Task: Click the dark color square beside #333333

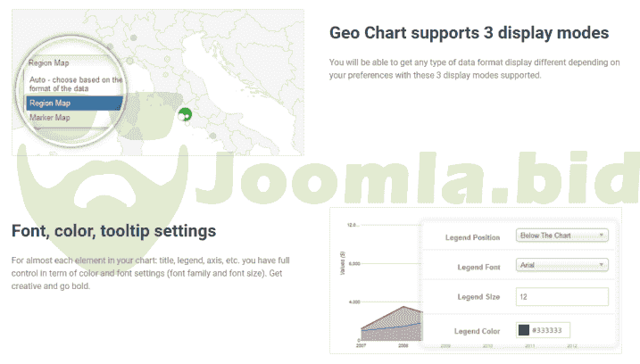Action: tap(524, 329)
